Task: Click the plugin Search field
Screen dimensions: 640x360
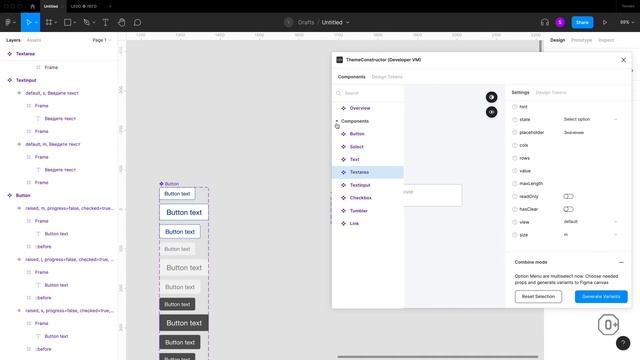Action: [369, 93]
